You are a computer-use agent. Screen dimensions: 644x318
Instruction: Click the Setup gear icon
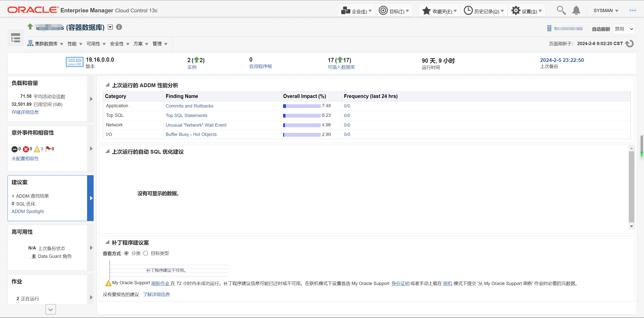click(x=516, y=11)
